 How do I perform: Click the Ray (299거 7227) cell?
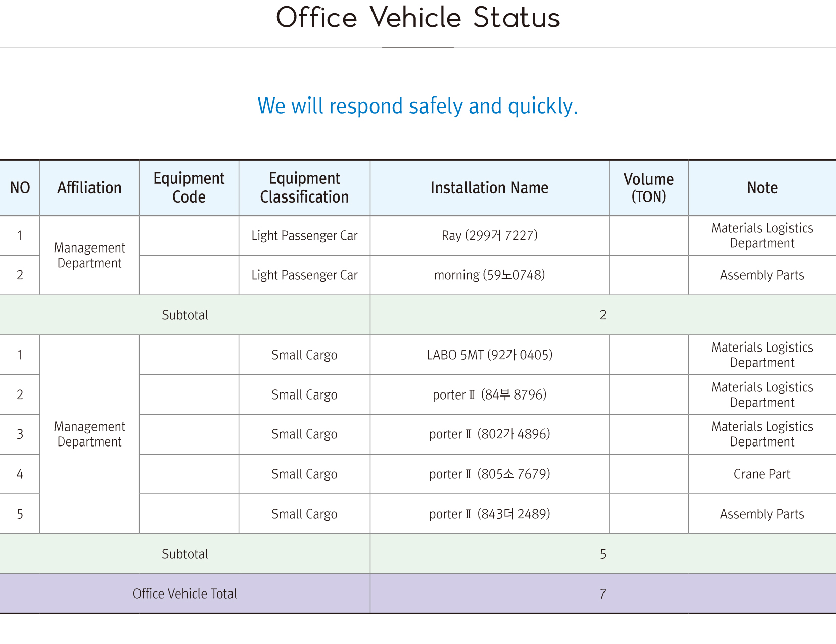[489, 235]
